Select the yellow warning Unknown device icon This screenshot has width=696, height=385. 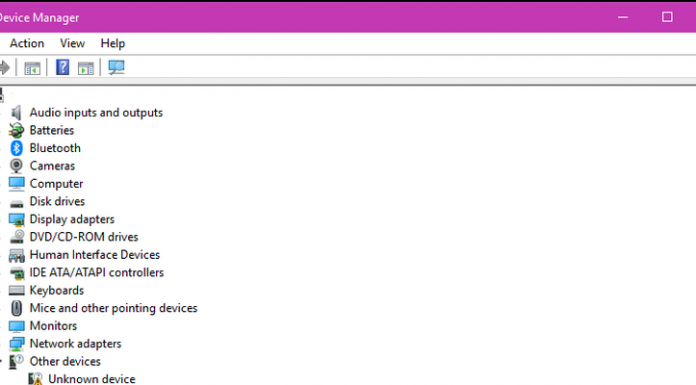35,379
